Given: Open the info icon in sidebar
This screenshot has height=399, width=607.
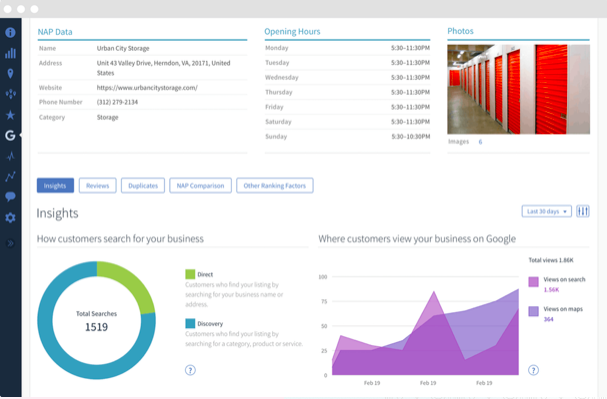Looking at the screenshot, I should tap(10, 33).
